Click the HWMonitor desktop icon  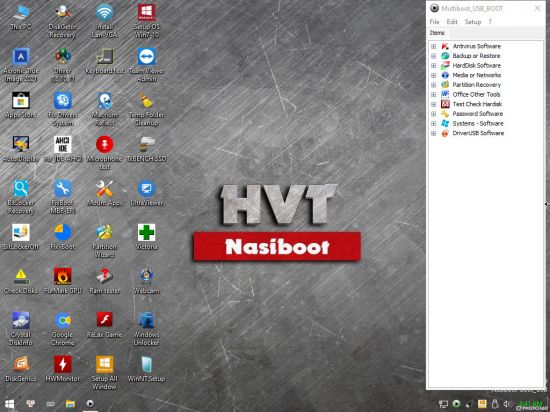pyautogui.click(x=62, y=369)
